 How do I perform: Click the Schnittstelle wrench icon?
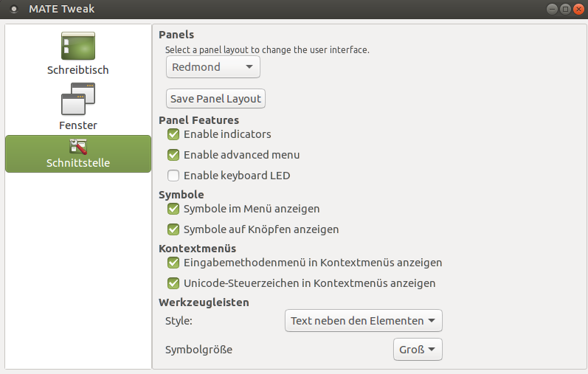pos(78,147)
